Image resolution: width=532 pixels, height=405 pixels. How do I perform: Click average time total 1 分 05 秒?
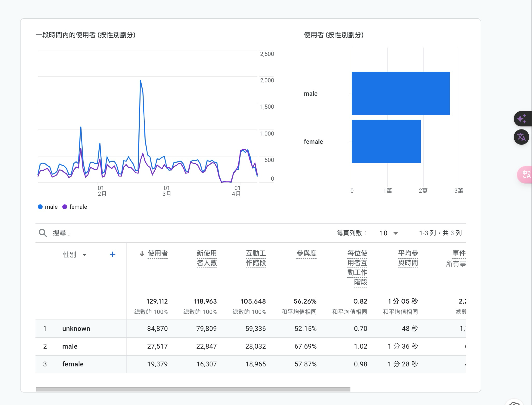point(403,301)
